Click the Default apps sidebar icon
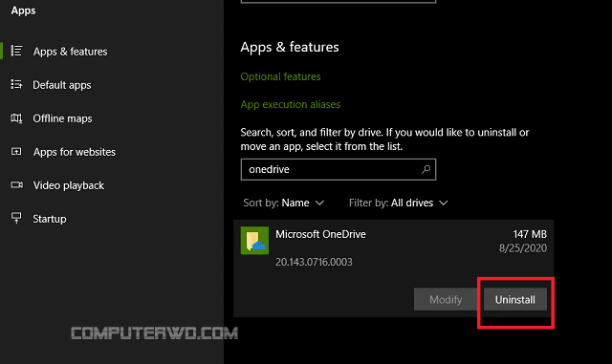The width and height of the screenshot is (612, 364). (16, 84)
